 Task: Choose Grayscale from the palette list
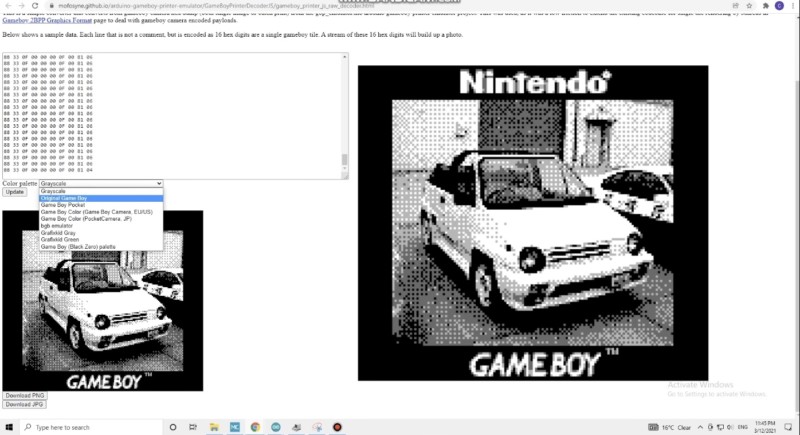[x=101, y=191]
